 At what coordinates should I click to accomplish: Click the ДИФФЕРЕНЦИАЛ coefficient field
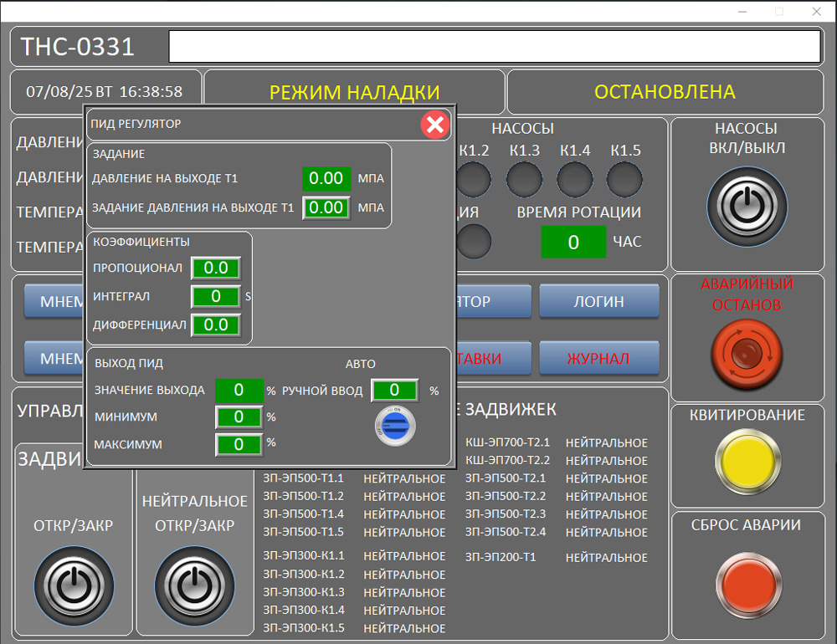coord(216,325)
